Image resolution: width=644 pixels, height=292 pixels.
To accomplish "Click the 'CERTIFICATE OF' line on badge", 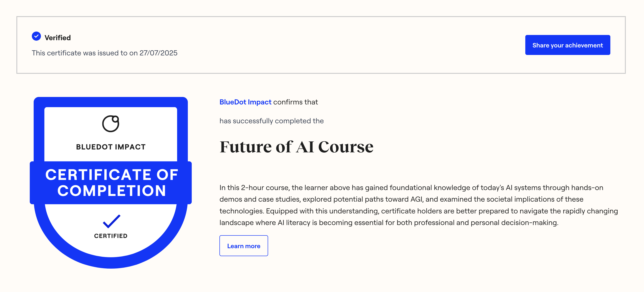I will point(111,174).
